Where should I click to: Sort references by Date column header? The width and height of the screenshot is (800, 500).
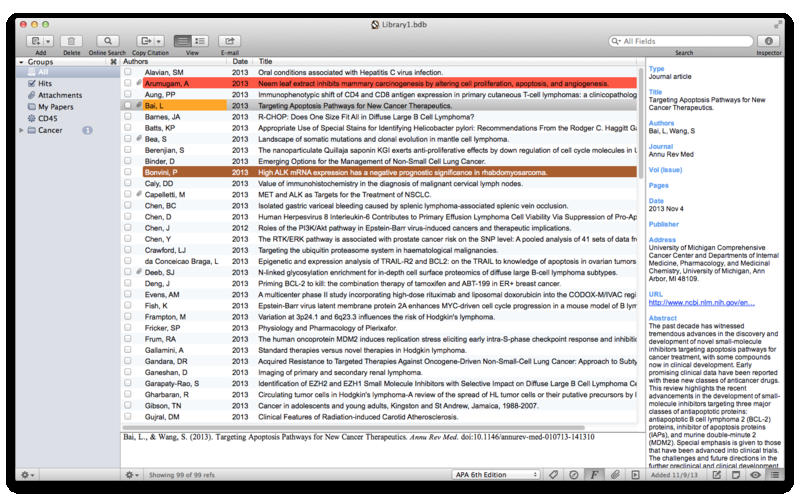pyautogui.click(x=240, y=62)
